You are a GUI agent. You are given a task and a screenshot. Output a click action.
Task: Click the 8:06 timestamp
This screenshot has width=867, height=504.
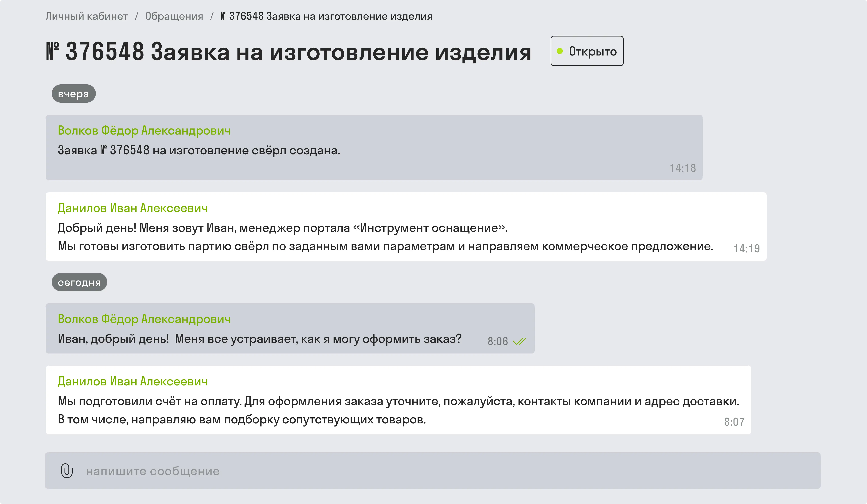pyautogui.click(x=498, y=341)
